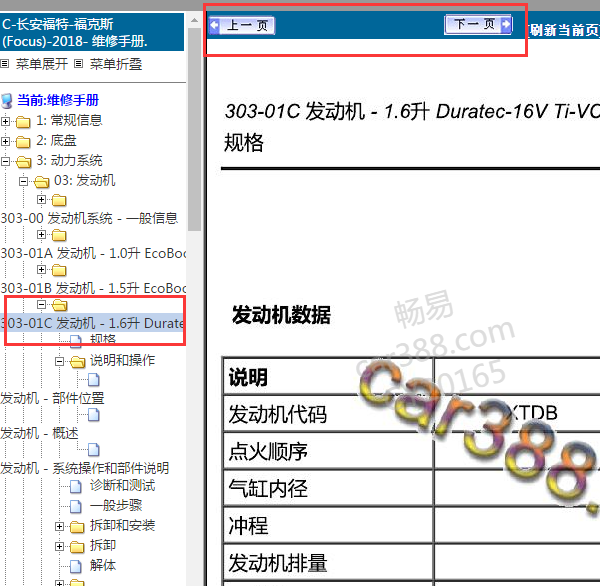Click the computer icon beside 当前:维修手册
600x586 pixels.
click(7, 100)
